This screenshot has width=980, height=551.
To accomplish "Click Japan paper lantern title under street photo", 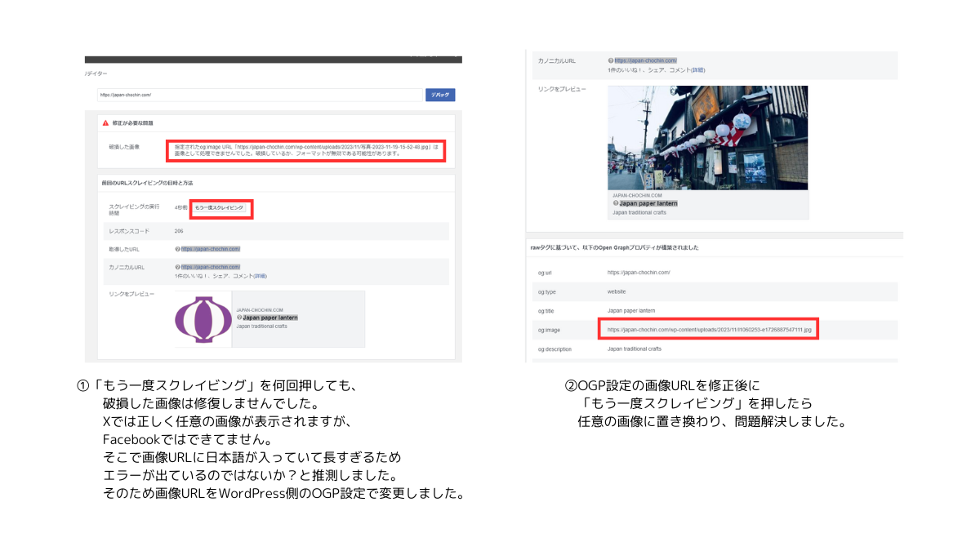I will [648, 203].
